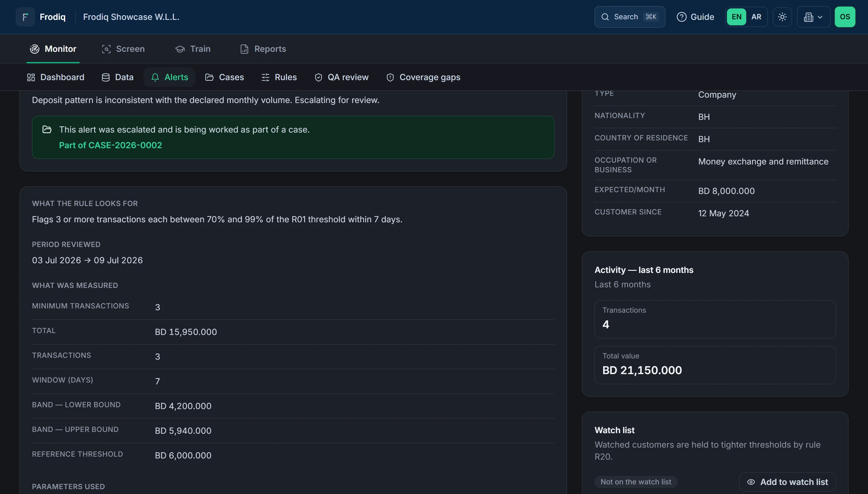Viewport: 868px width, 494px height.
Task: Open the Cases sub-tab
Action: coord(224,77)
